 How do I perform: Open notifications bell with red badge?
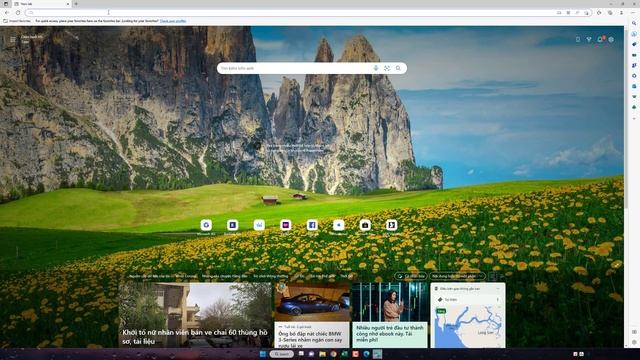[x=600, y=39]
